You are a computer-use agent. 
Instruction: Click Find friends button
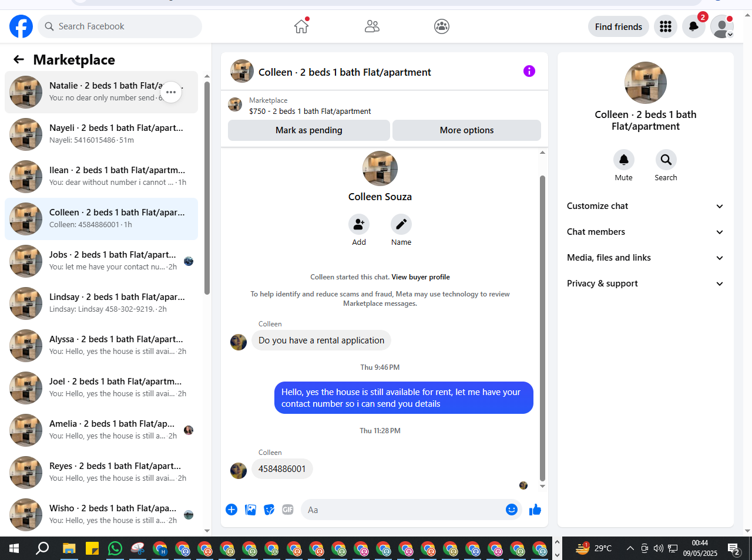tap(619, 26)
